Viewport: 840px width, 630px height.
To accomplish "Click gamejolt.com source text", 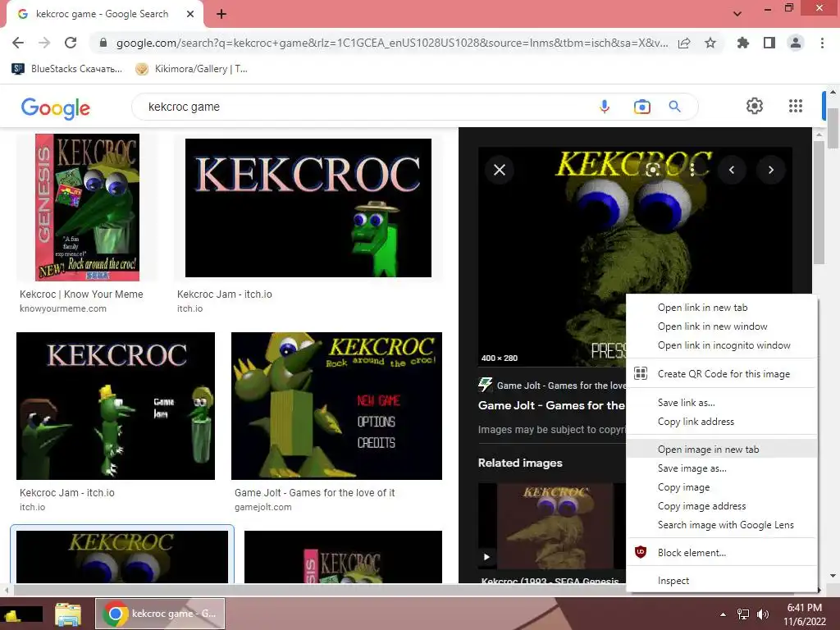I will pos(263,507).
